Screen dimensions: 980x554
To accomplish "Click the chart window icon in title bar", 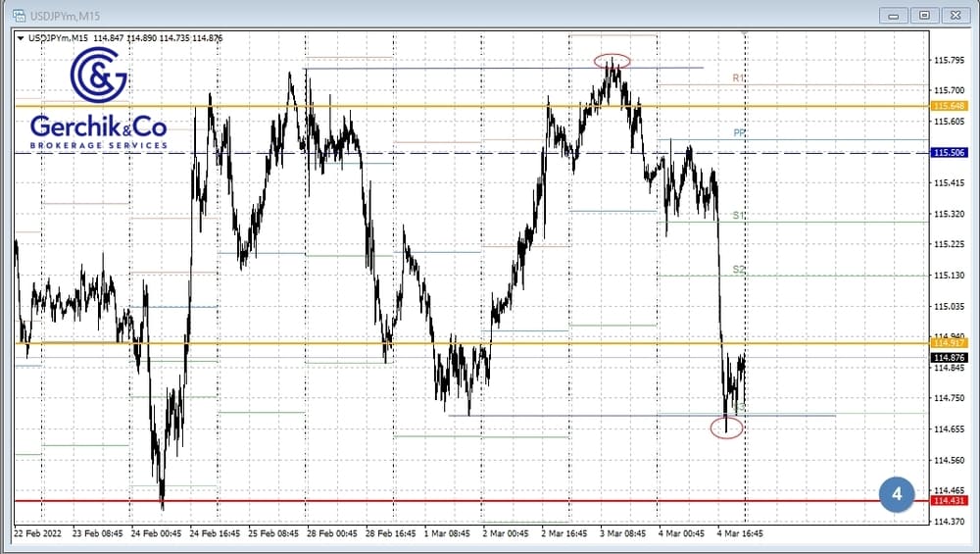I will [18, 16].
